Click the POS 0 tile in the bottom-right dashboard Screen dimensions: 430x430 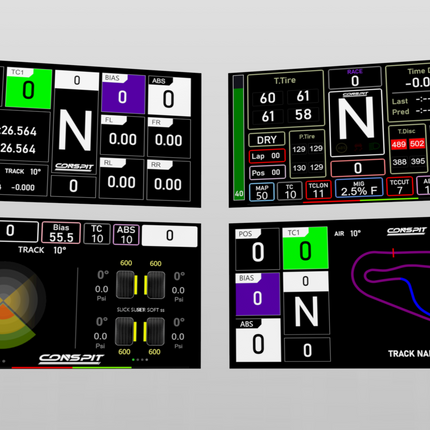[257, 249]
